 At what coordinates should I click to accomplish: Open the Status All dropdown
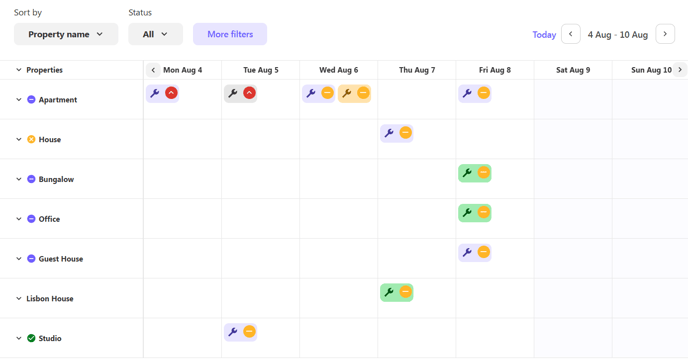[x=155, y=34]
